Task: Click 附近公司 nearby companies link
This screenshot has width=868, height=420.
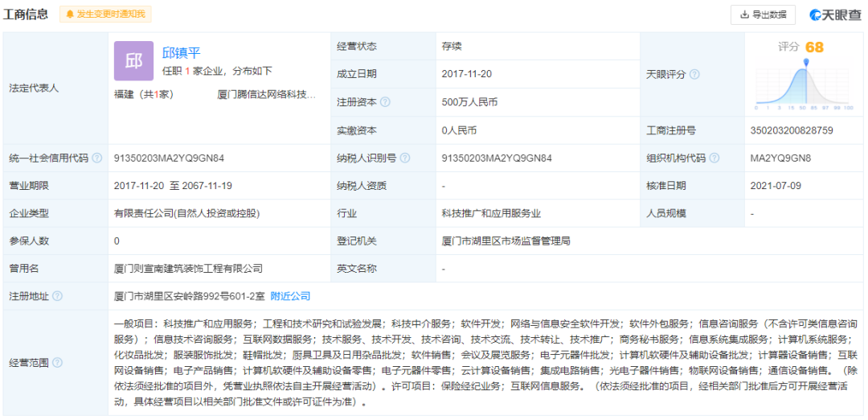Action: click(x=290, y=296)
